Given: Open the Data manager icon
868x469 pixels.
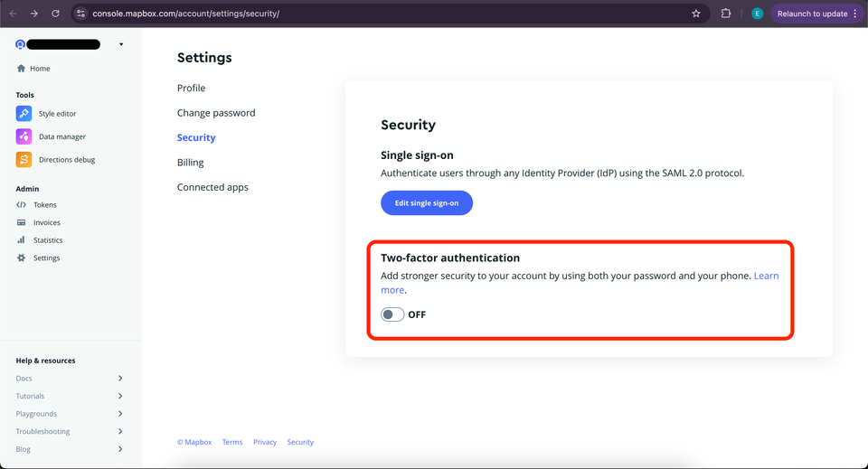Looking at the screenshot, I should click(24, 136).
